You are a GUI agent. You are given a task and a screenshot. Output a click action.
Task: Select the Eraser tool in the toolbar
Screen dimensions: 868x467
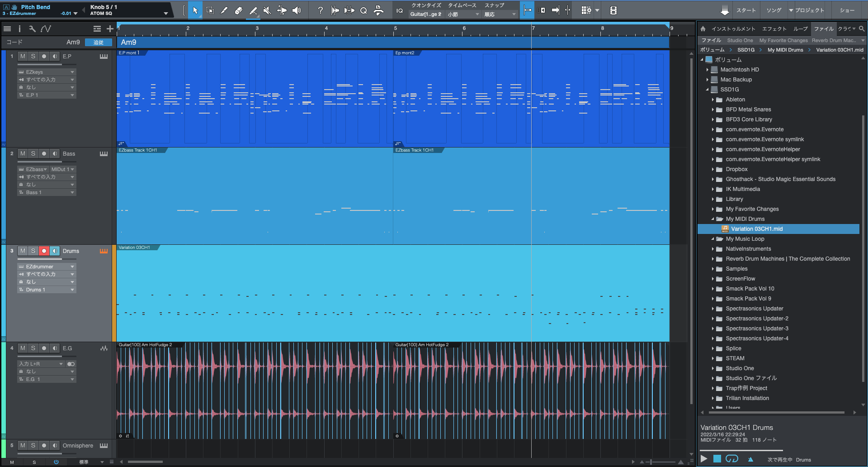click(239, 10)
